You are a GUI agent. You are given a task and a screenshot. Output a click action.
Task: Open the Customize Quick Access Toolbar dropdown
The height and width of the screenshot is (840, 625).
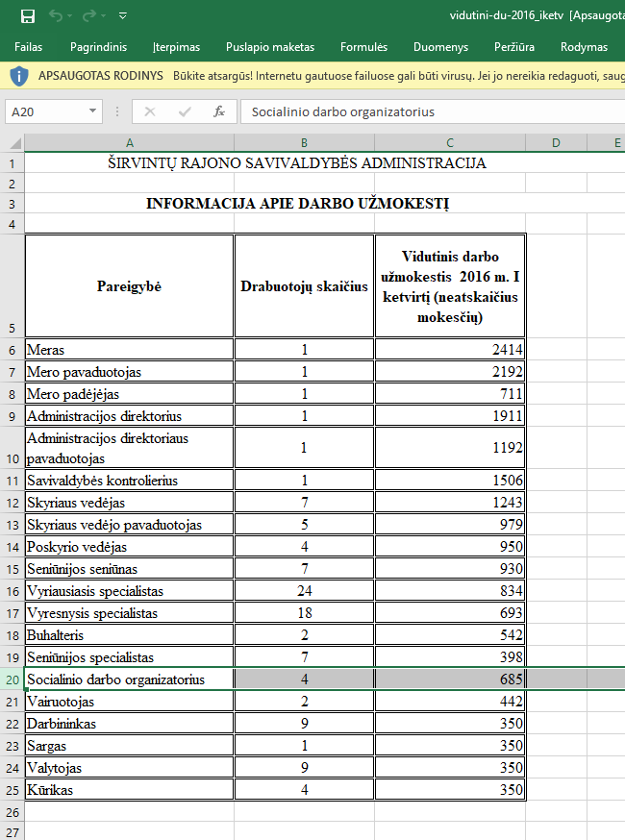[122, 16]
